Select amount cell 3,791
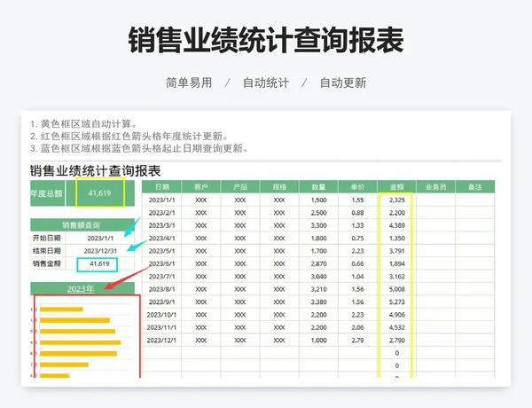532x408 pixels. click(x=396, y=251)
